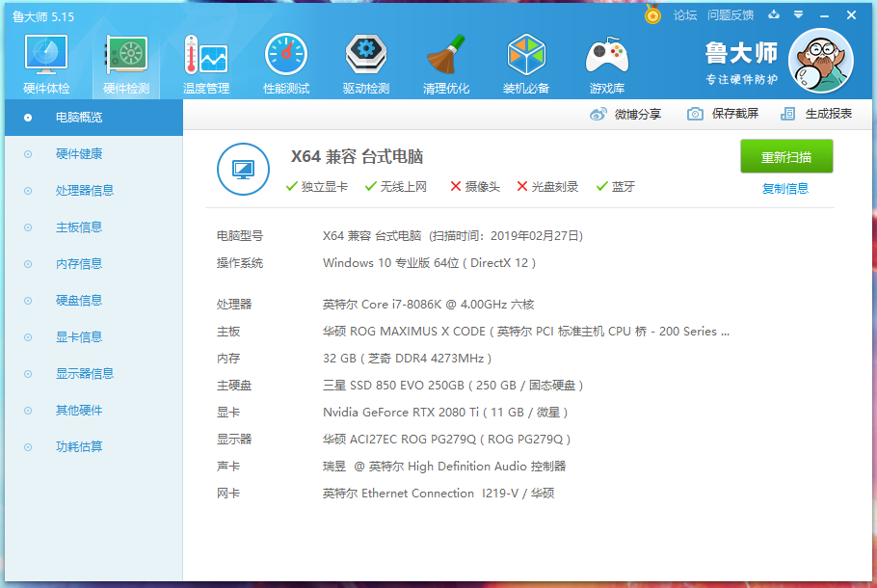Click 生成报表 generate report text
Image resolution: width=877 pixels, height=588 pixels.
[829, 114]
